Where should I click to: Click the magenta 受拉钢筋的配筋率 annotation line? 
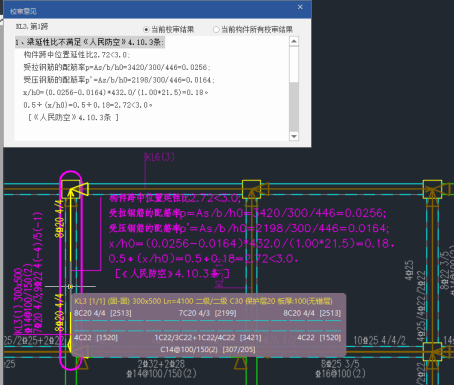[247, 213]
